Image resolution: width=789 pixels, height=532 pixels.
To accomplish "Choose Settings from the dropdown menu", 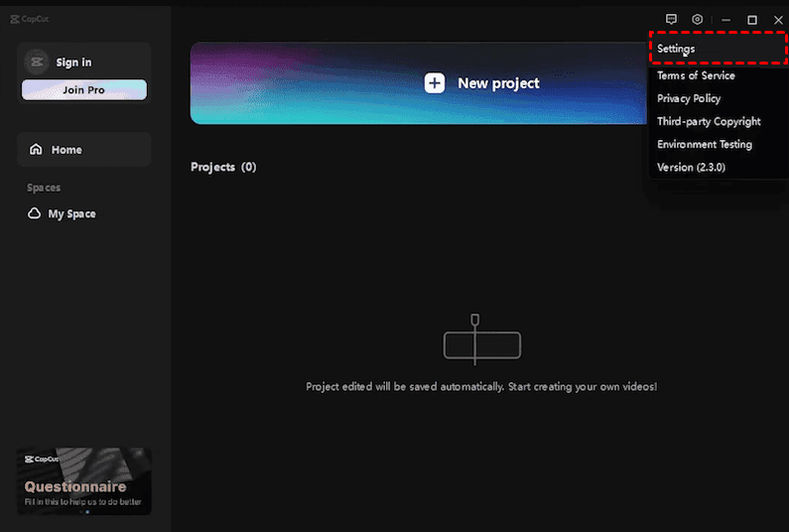I will [x=676, y=50].
